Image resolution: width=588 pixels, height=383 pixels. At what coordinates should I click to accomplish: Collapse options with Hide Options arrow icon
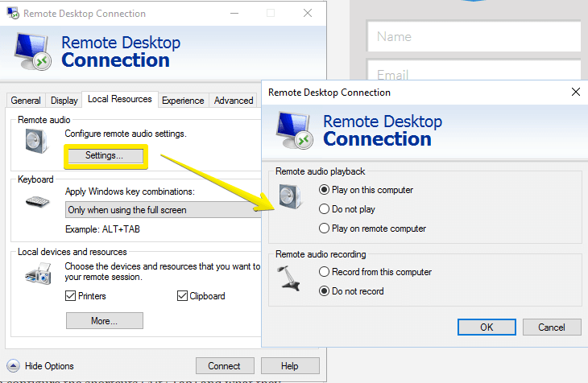coord(13,366)
